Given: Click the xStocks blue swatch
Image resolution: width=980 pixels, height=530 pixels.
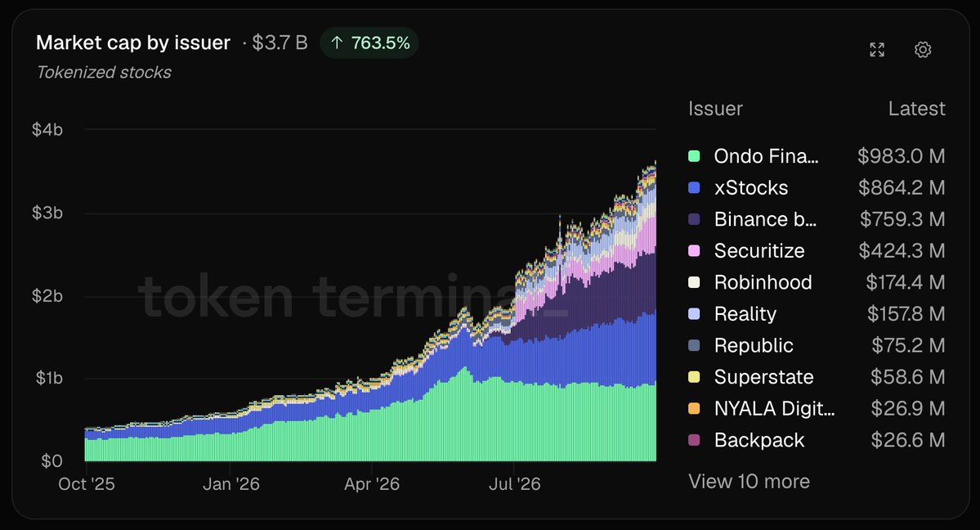Looking at the screenshot, I should [694, 188].
